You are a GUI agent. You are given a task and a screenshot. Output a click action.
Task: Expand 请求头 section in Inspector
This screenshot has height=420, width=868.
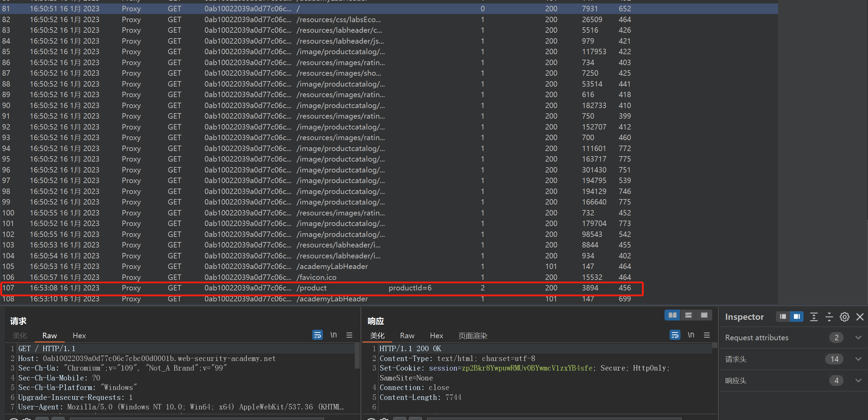point(858,359)
